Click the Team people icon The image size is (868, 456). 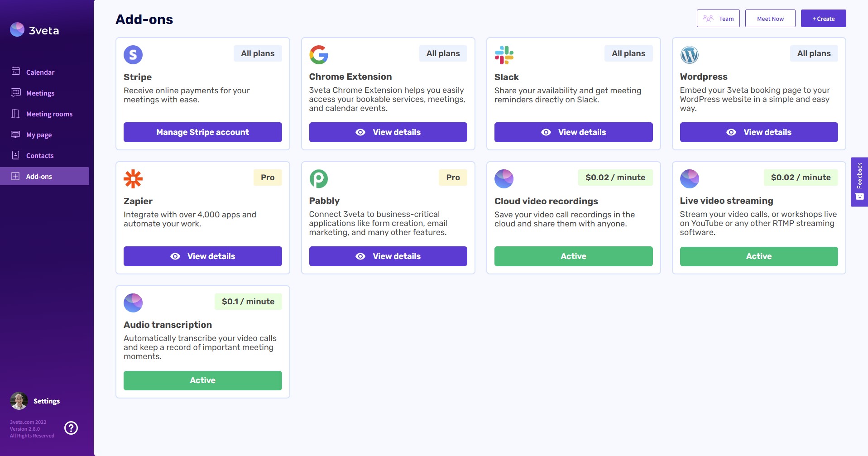708,19
